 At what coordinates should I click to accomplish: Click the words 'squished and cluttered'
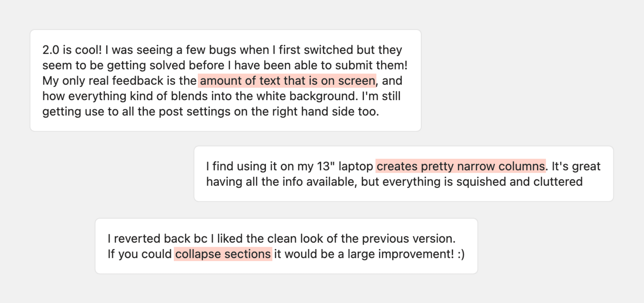[519, 182]
